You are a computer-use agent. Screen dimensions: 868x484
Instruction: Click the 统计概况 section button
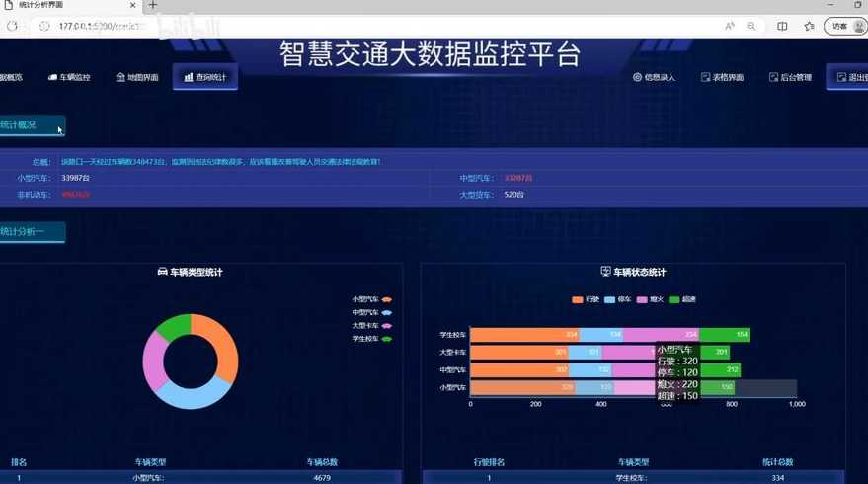click(31, 125)
